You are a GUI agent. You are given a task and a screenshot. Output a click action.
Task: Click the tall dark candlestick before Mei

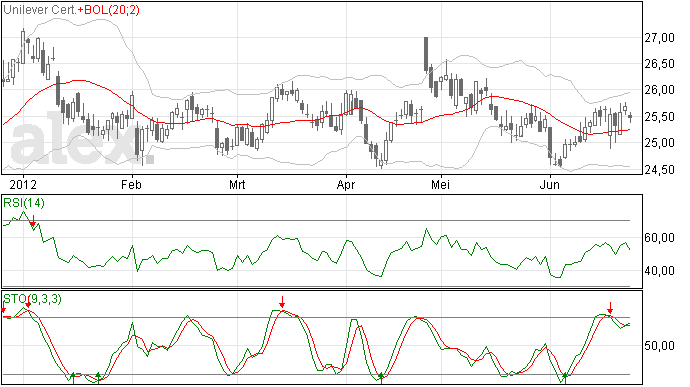coord(426,54)
